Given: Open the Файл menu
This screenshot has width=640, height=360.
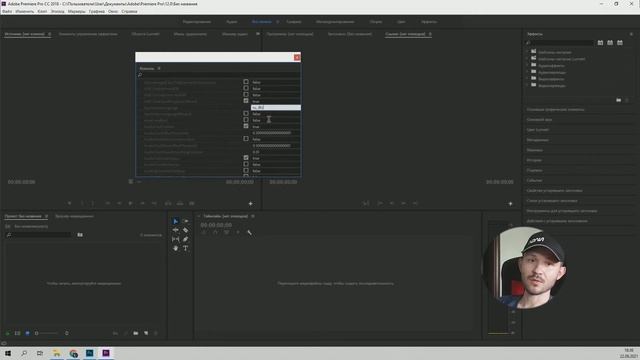Looking at the screenshot, I should pos(7,11).
